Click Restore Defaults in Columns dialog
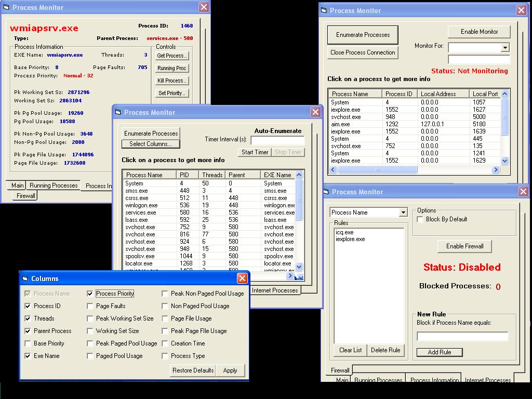 193,370
